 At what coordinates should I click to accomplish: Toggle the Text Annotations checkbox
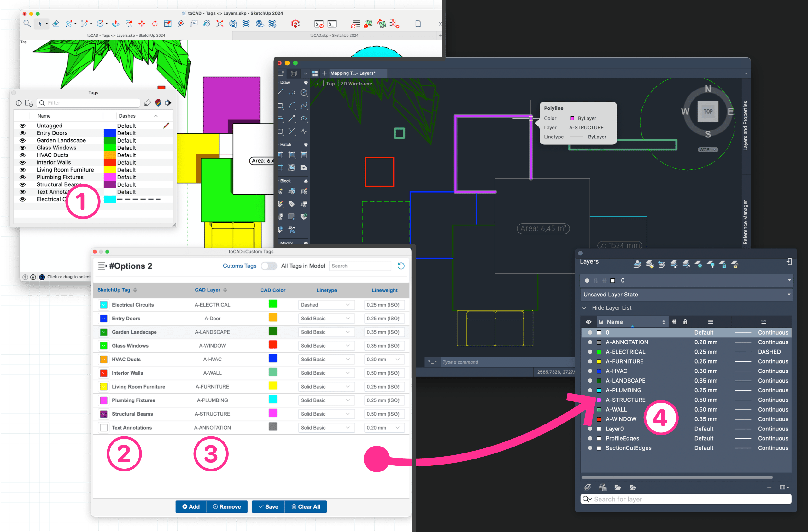pos(104,427)
